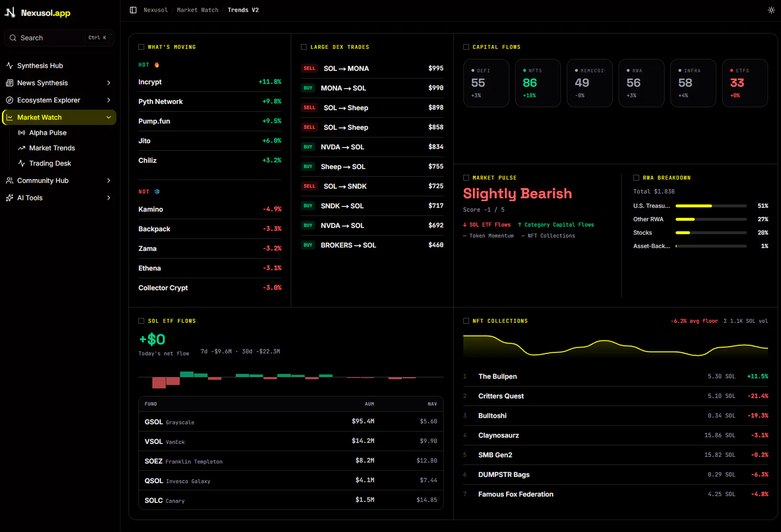The width and height of the screenshot is (781, 532).
Task: Click the Market Watch breadcrumb link
Action: [x=197, y=10]
